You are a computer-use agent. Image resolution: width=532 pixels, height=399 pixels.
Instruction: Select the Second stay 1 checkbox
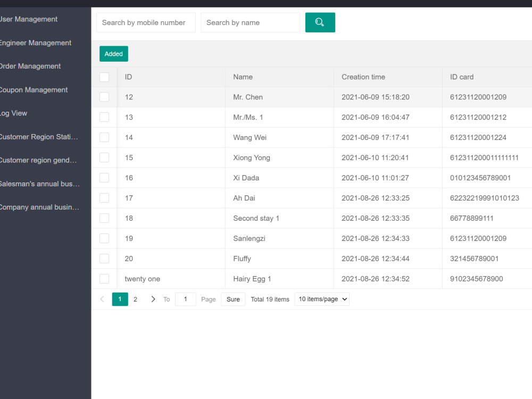pos(104,218)
